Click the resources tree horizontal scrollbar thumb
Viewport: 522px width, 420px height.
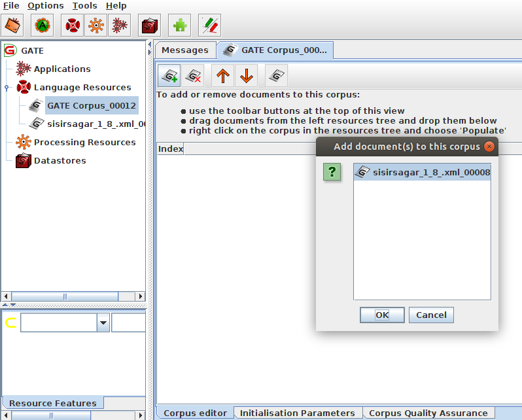click(65, 296)
